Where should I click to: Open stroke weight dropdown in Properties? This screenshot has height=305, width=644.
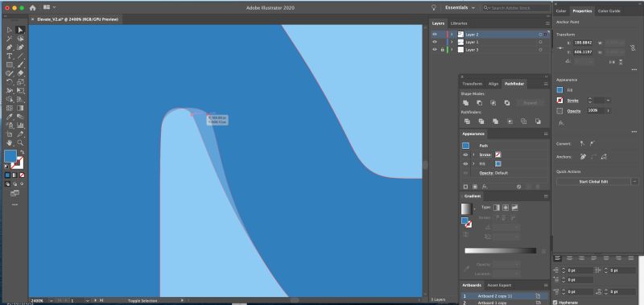[609, 100]
